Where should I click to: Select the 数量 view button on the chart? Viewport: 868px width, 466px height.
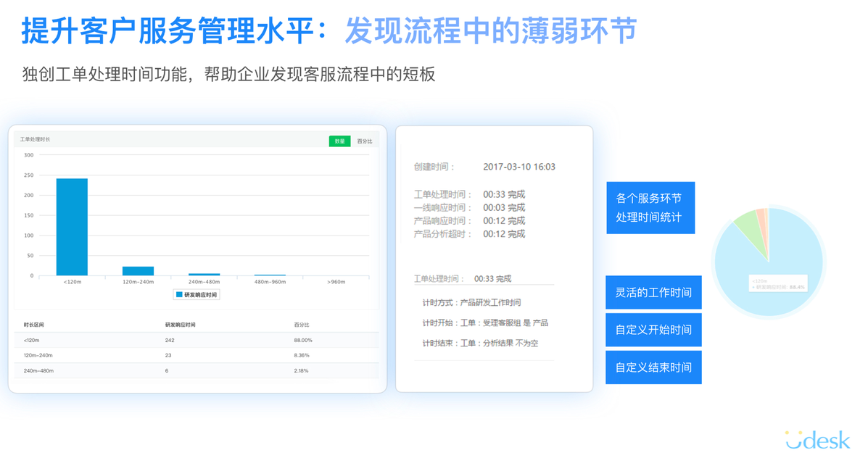(339, 141)
